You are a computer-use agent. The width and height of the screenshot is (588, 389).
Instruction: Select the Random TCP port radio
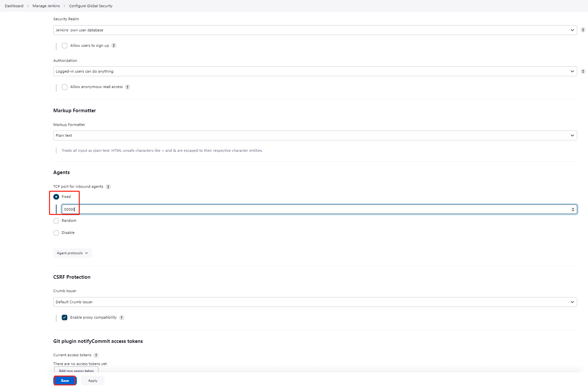coord(56,221)
